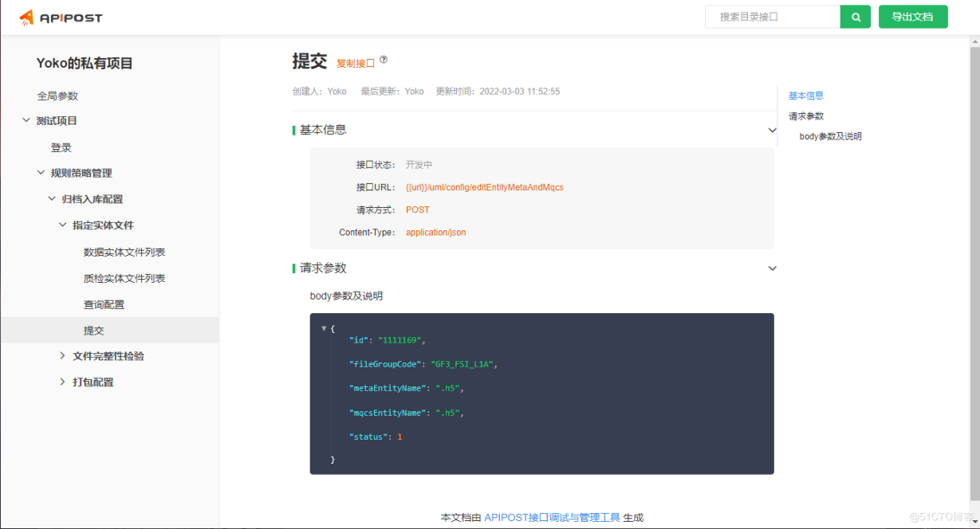Click the Yoko的私有项目 project title

[85, 63]
